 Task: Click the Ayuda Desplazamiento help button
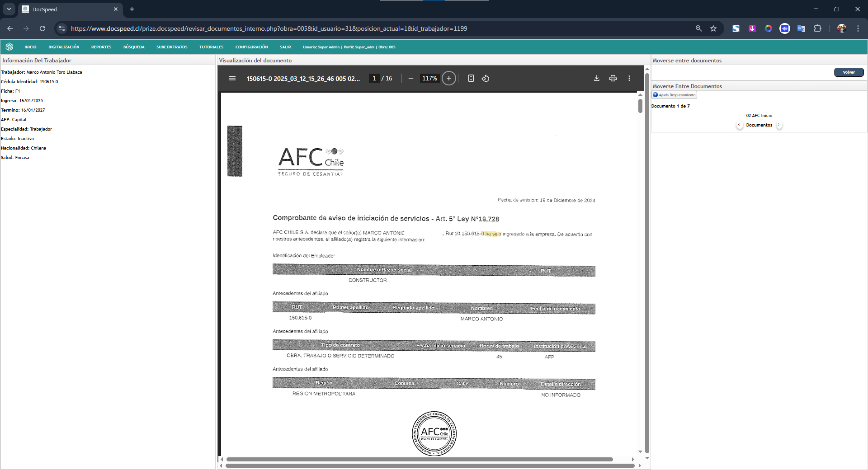(674, 95)
